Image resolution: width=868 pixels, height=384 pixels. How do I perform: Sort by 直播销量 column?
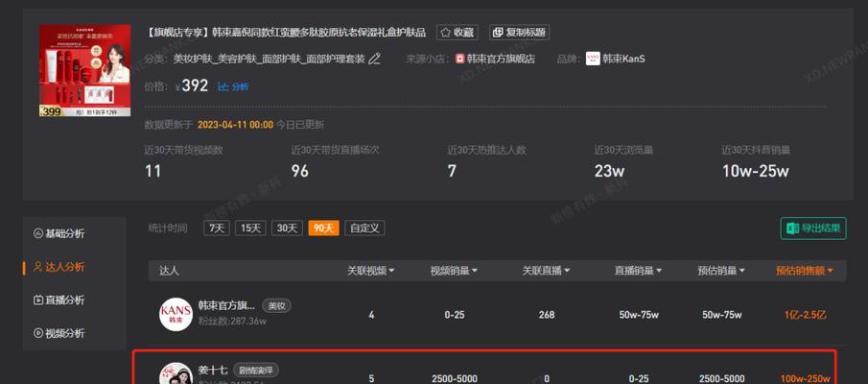click(x=638, y=271)
